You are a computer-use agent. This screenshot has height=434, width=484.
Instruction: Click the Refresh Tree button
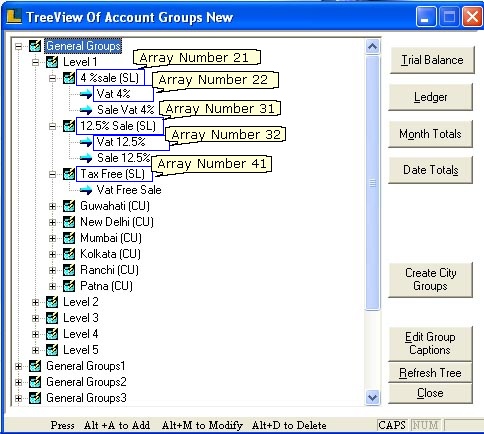click(x=430, y=373)
